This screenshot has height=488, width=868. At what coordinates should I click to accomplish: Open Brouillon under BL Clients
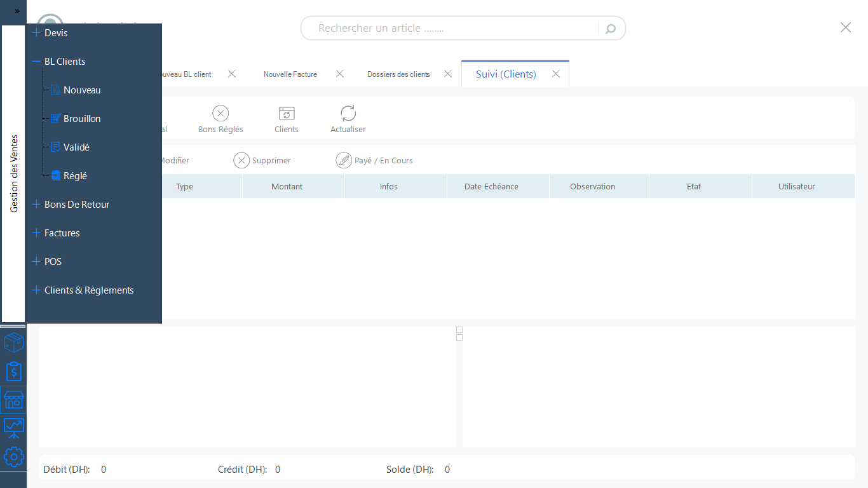pos(81,119)
